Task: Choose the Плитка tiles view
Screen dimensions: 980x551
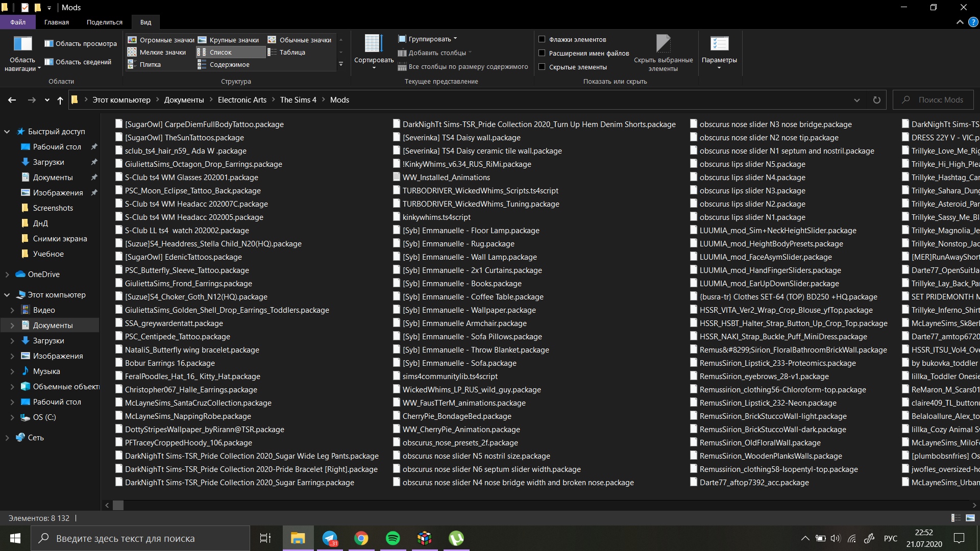Action: tap(144, 64)
